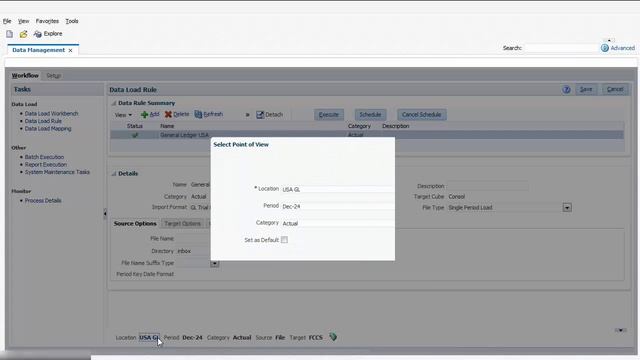Click the Cancel button
The image size is (640, 360).
click(615, 89)
